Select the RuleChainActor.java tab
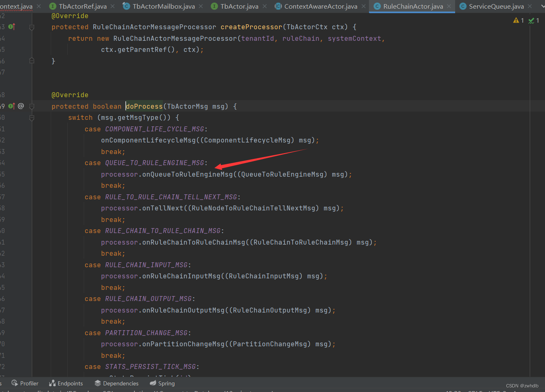 [412, 6]
